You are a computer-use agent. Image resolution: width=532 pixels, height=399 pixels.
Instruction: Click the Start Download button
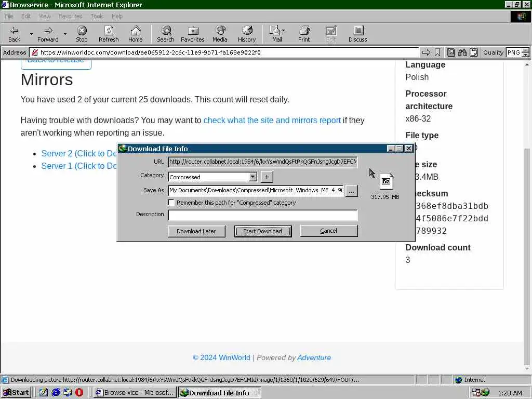[262, 231]
